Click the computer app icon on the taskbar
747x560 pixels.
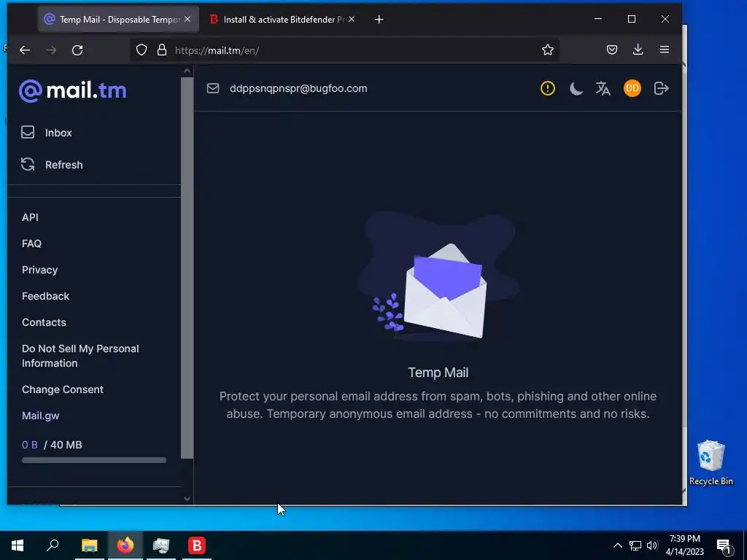click(161, 545)
